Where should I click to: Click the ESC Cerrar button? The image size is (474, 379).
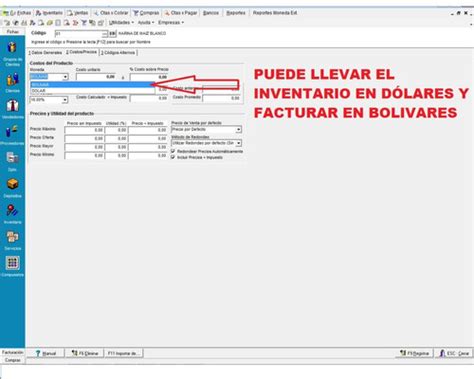(454, 353)
